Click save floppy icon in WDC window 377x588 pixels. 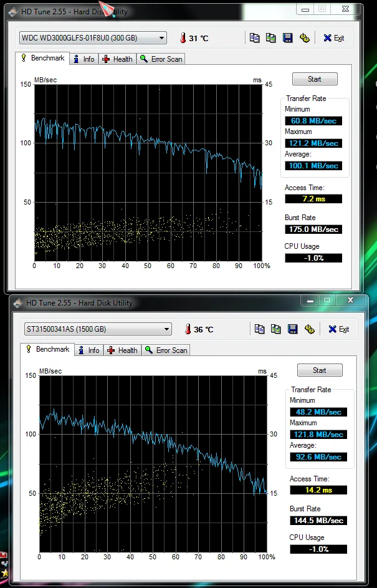tap(287, 38)
